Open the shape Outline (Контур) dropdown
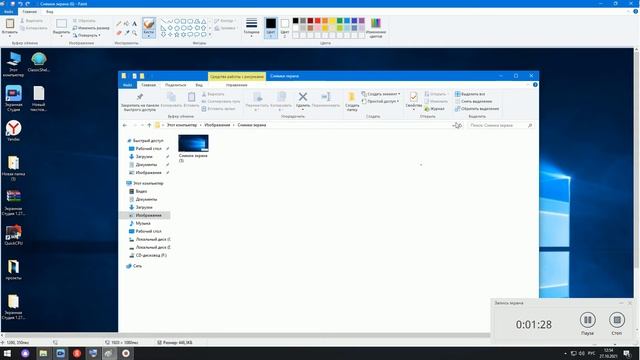Viewport: 640px width, 360px height. click(224, 20)
